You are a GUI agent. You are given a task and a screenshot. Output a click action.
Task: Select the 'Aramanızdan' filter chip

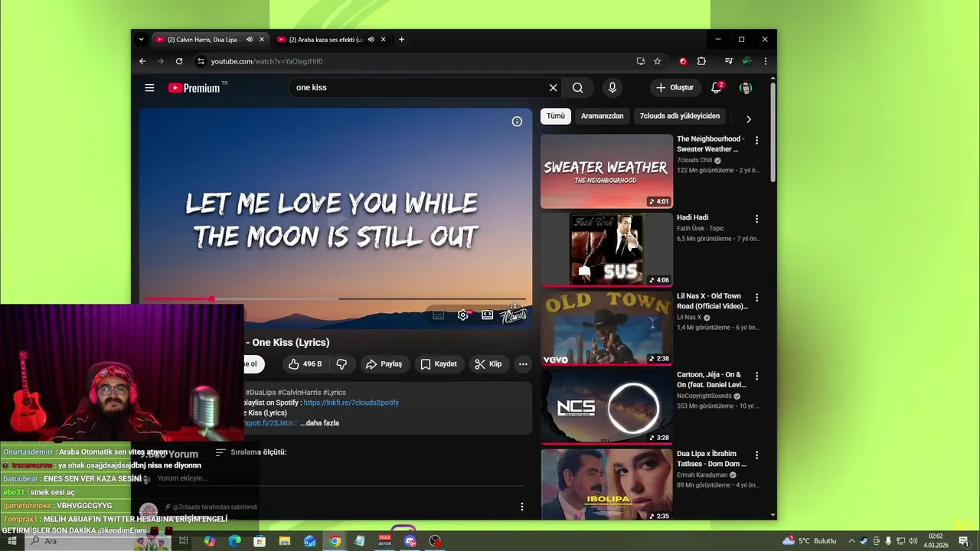point(602,116)
